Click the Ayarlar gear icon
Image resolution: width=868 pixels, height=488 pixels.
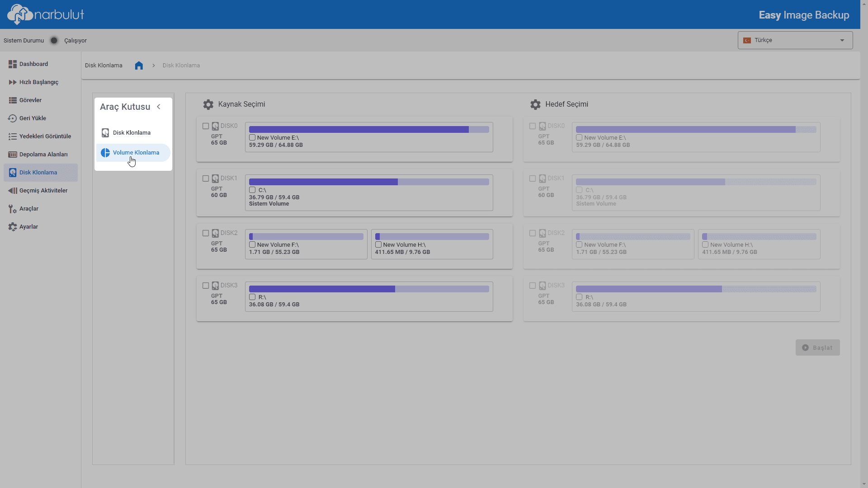point(13,227)
